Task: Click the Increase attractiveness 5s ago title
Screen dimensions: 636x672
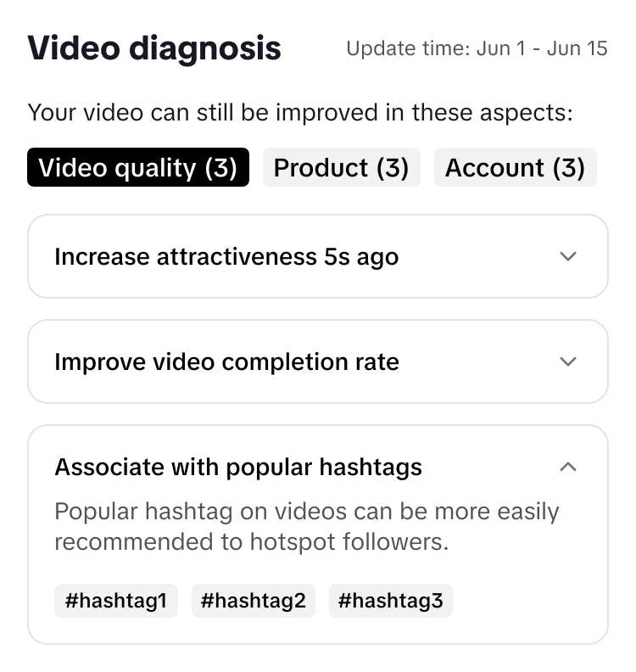Action: click(226, 257)
